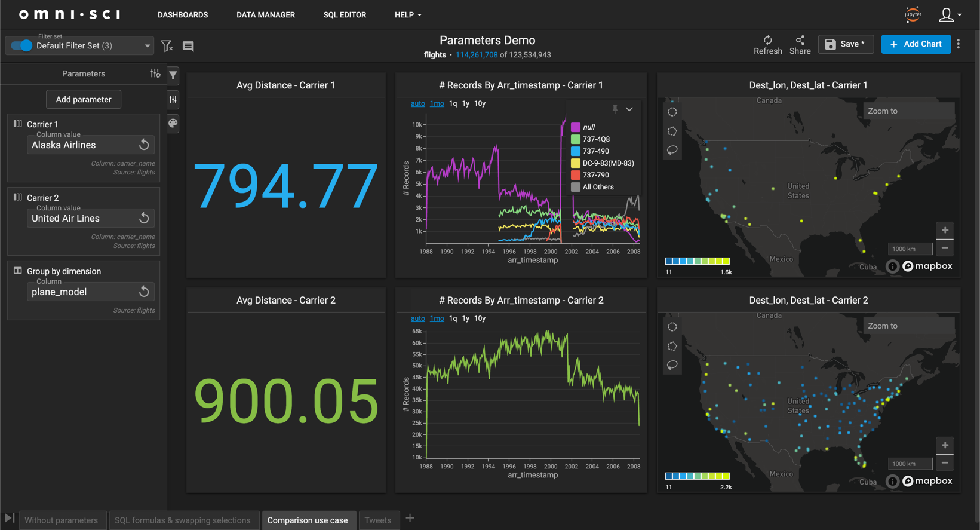Screen dimensions: 980x530
Task: Pin the Carrier 1 chart legend
Action: click(615, 109)
